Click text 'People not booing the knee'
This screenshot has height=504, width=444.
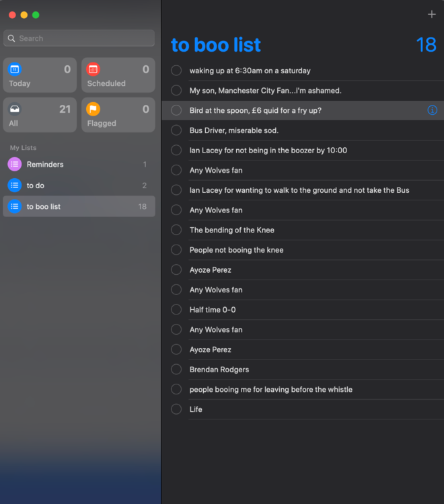point(237,250)
